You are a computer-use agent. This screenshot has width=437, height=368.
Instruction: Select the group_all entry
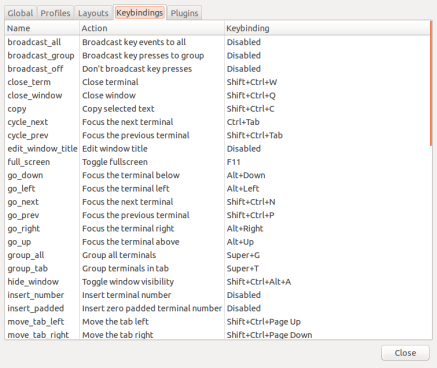[x=26, y=255]
